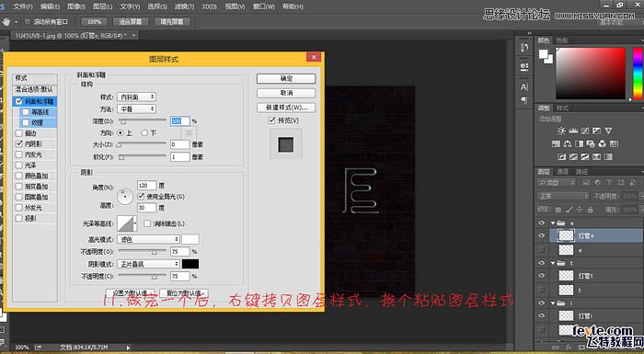Image resolution: width=644 pixels, height=354 pixels.
Task: Click the lock position icon
Action: tap(580, 210)
